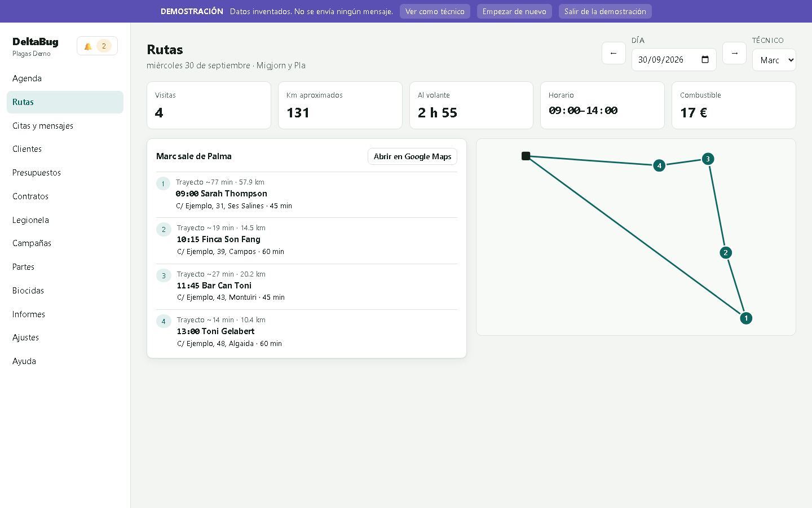The height and width of the screenshot is (508, 812).
Task: Open the Técnico dropdown showing Marc
Action: [774, 60]
